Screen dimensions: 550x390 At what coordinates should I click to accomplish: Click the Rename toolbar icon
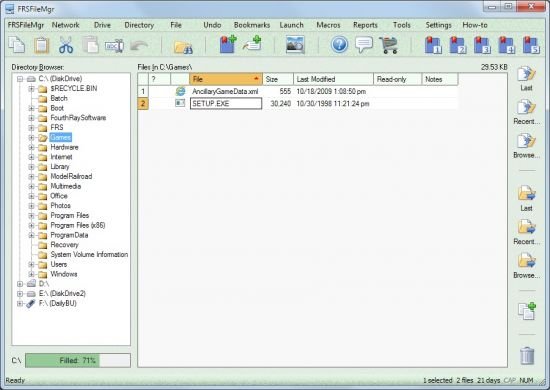point(115,46)
